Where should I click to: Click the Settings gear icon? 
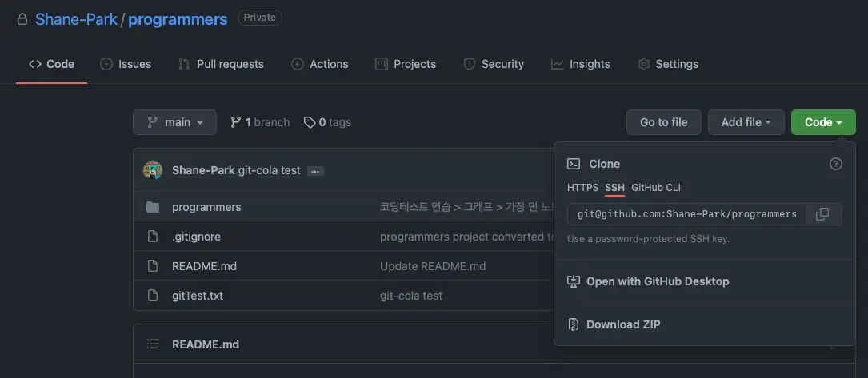643,64
